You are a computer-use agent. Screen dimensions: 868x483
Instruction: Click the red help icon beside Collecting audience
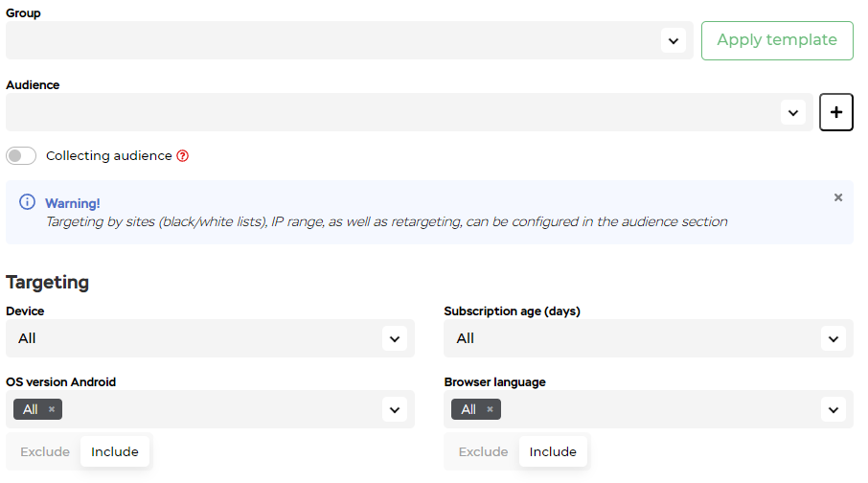(x=183, y=156)
